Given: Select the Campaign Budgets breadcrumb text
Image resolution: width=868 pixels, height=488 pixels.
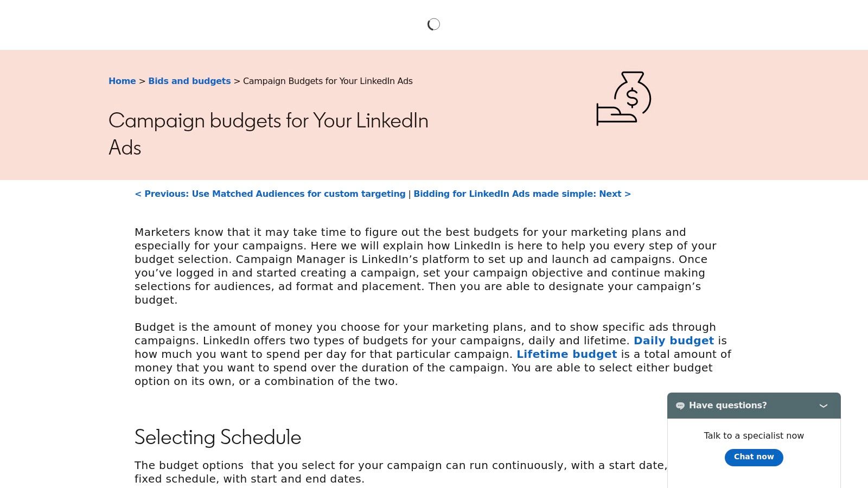Looking at the screenshot, I should coord(328,81).
